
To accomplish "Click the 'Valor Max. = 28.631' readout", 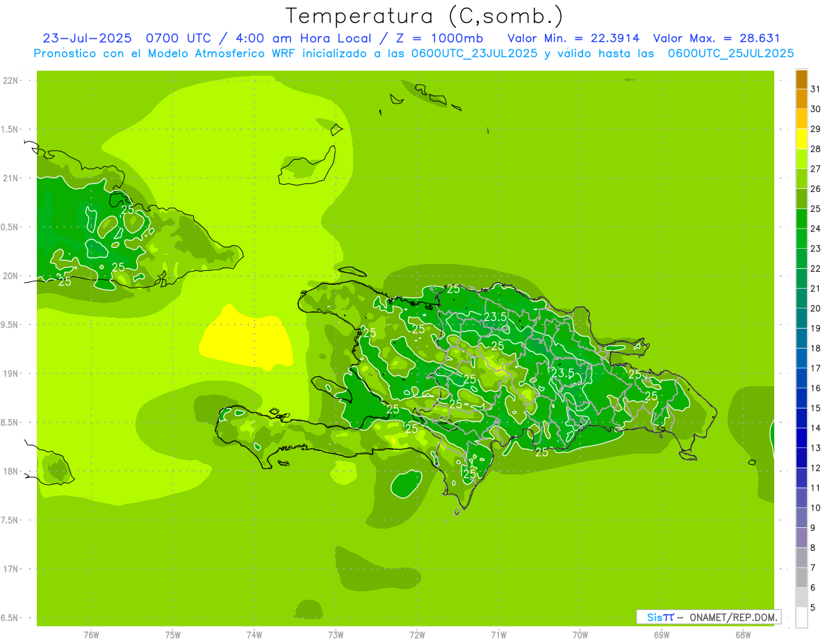I will pyautogui.click(x=717, y=38).
